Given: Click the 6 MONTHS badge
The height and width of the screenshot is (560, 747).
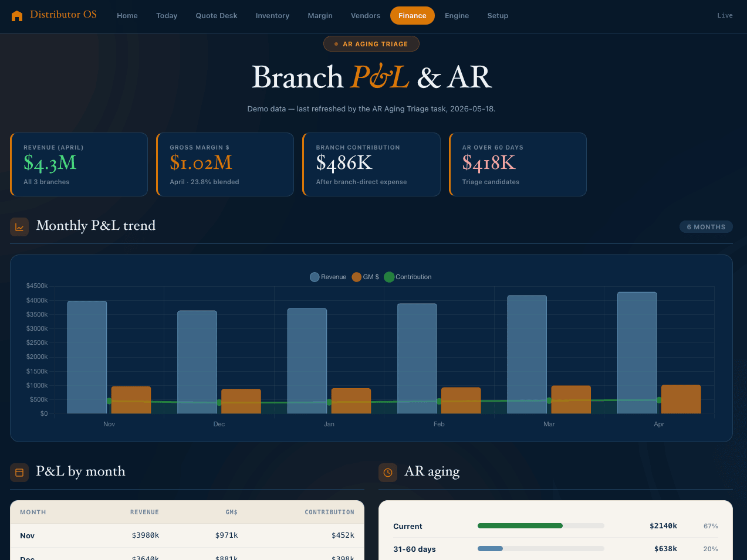Looking at the screenshot, I should coord(706,227).
